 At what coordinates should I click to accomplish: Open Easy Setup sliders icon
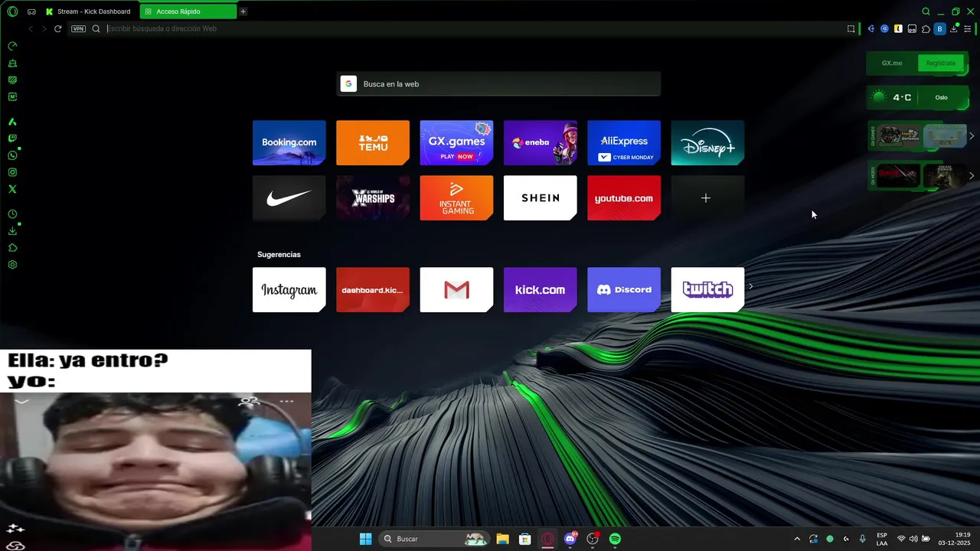click(x=967, y=28)
